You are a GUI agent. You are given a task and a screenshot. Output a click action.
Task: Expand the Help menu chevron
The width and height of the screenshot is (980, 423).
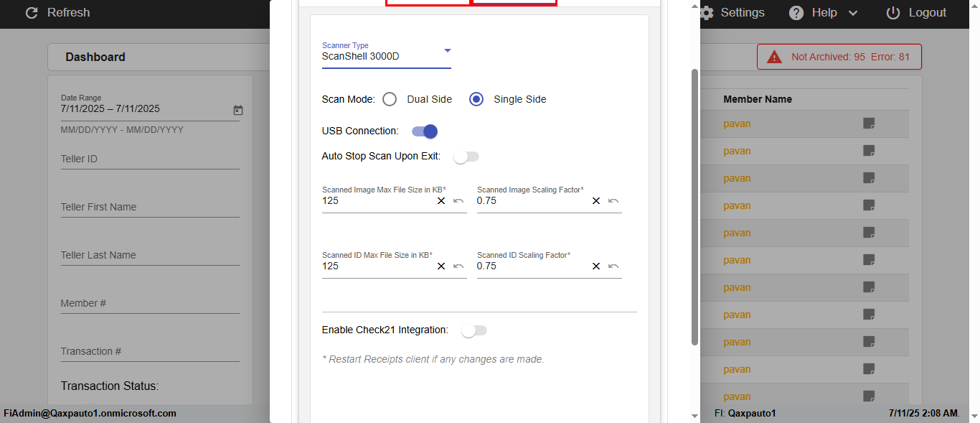pos(853,13)
